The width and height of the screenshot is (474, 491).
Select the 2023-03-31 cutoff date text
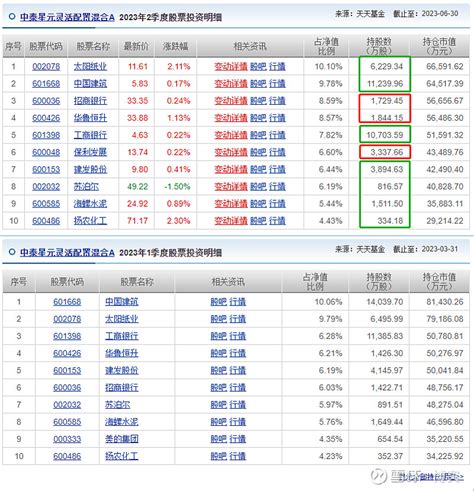coord(440,249)
